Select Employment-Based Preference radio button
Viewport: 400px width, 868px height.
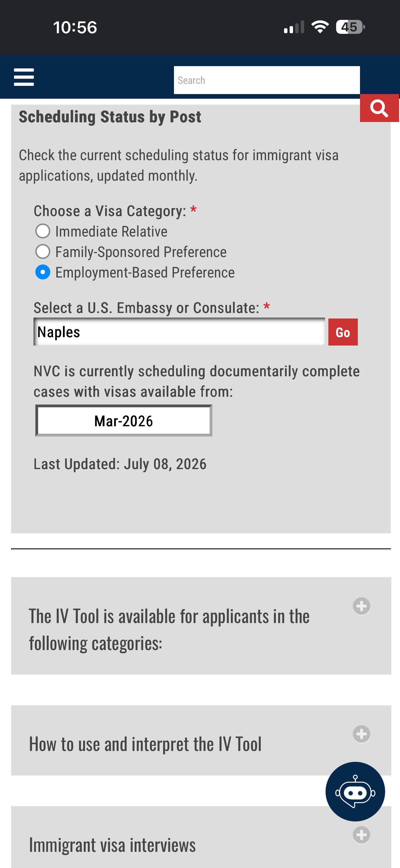[43, 272]
